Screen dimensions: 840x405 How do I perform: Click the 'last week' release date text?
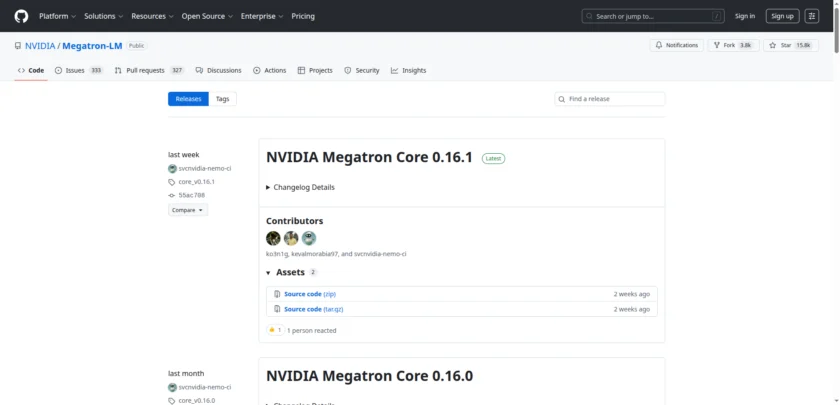coord(184,155)
